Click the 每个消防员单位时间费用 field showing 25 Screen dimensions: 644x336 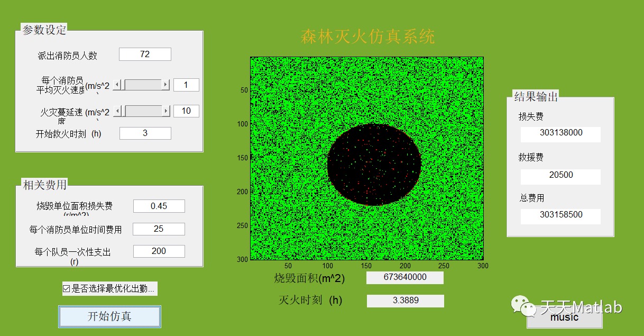coord(159,229)
